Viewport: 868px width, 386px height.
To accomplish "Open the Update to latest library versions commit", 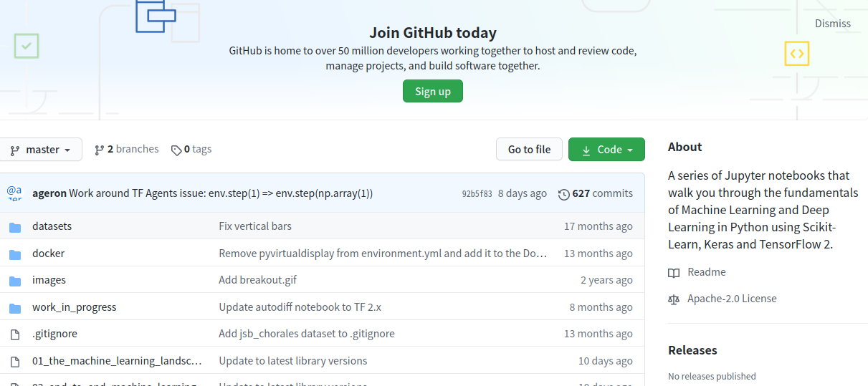I will 293,361.
